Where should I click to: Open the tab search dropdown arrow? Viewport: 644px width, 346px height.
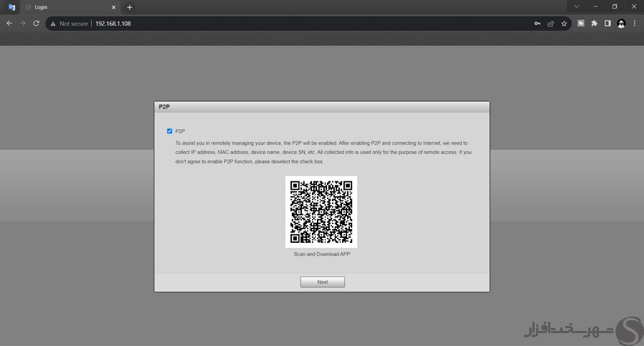point(576,6)
